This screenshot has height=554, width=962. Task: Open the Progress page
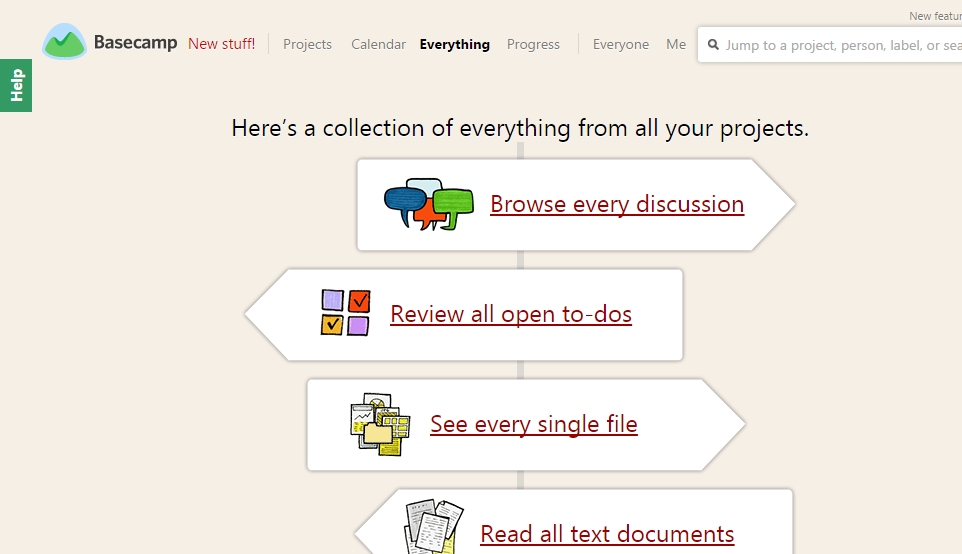pos(533,44)
